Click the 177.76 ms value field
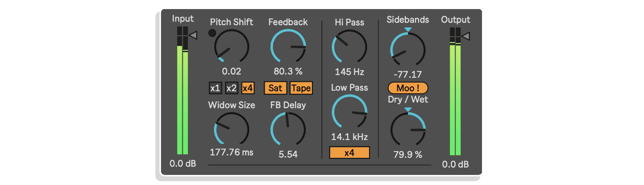This screenshot has width=644, height=185. pos(231,152)
